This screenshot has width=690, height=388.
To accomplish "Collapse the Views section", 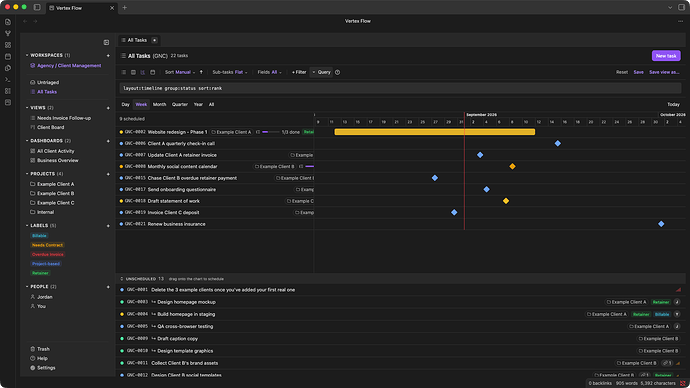I will [27, 108].
